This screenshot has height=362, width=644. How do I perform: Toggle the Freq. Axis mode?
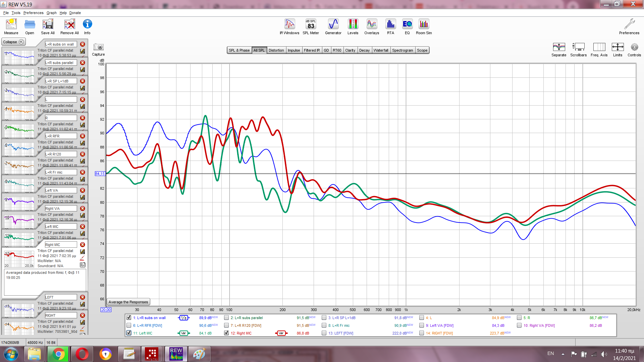[599, 50]
